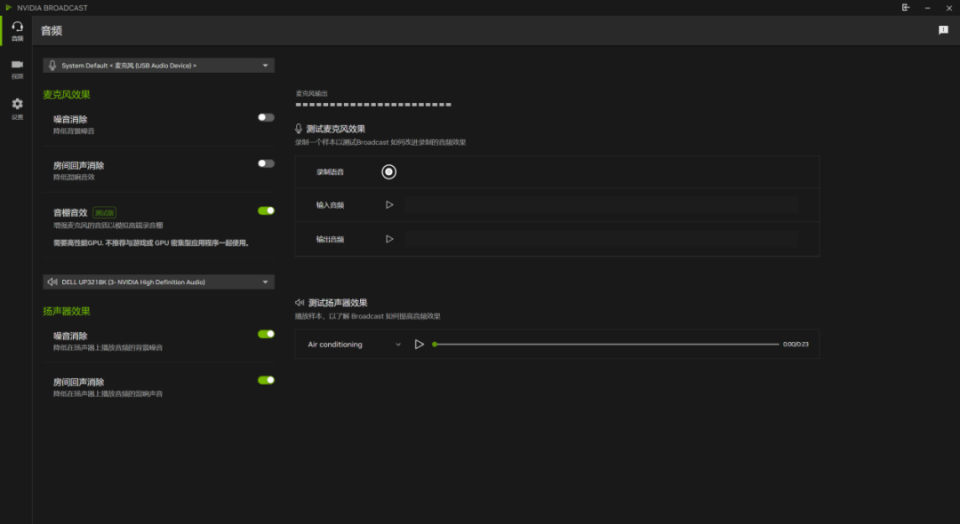This screenshot has height=524, width=960.
Task: Click the speaker sample progress slider
Action: tap(606, 344)
